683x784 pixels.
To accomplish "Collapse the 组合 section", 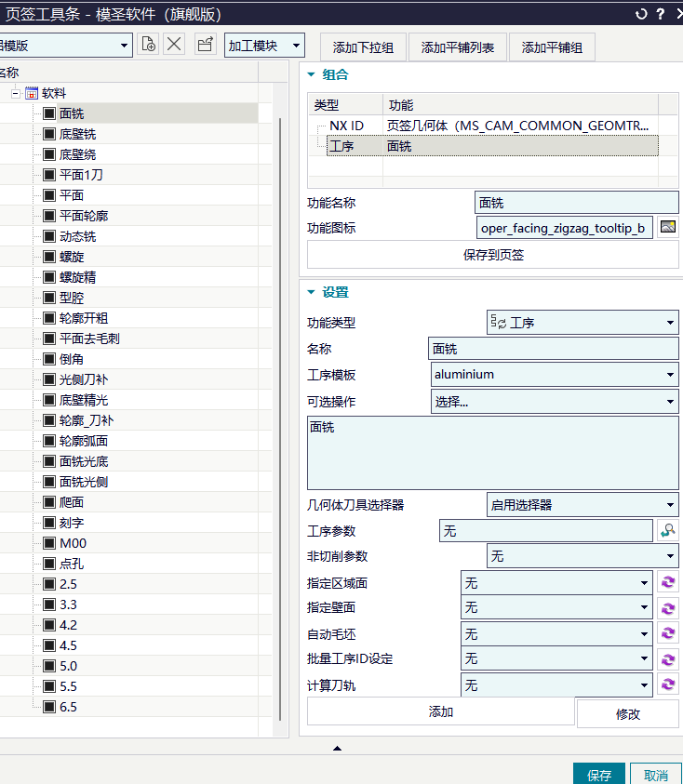I will click(311, 74).
